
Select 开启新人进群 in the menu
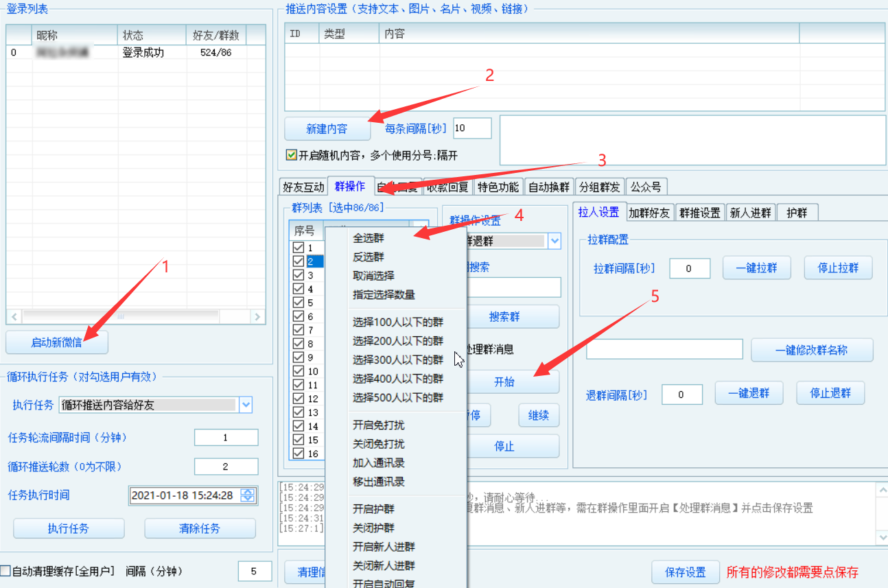click(x=384, y=547)
